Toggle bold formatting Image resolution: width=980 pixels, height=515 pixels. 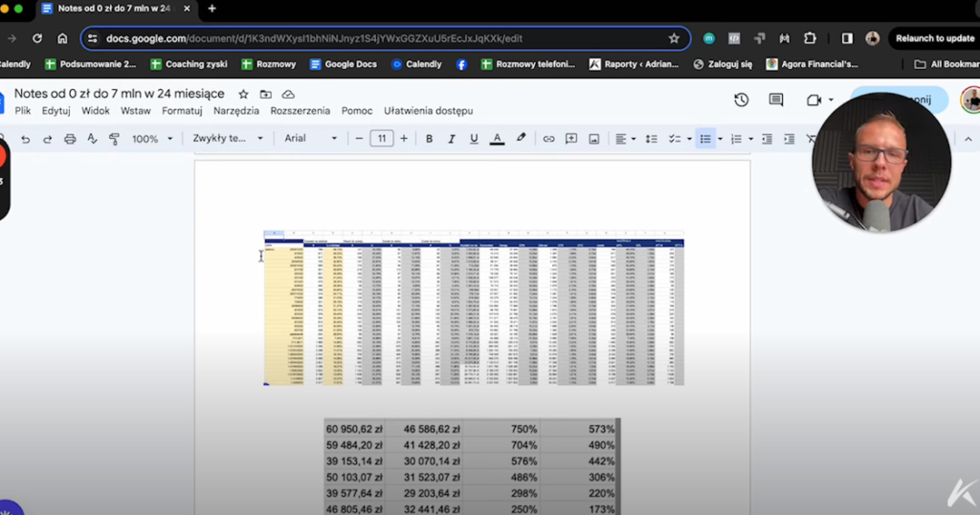tap(429, 139)
